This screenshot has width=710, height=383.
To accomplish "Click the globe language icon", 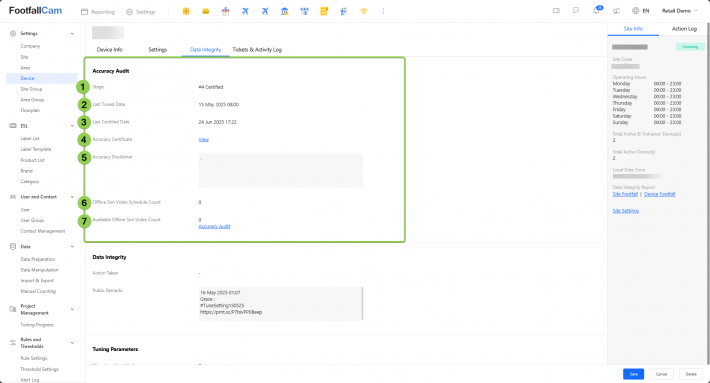I will pyautogui.click(x=636, y=11).
